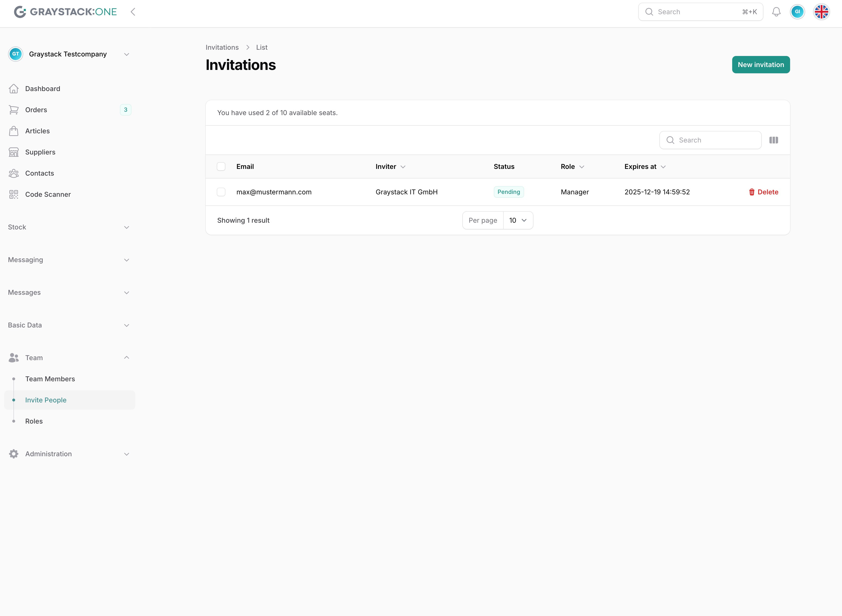Collapse the Team sidebar group

click(x=126, y=357)
